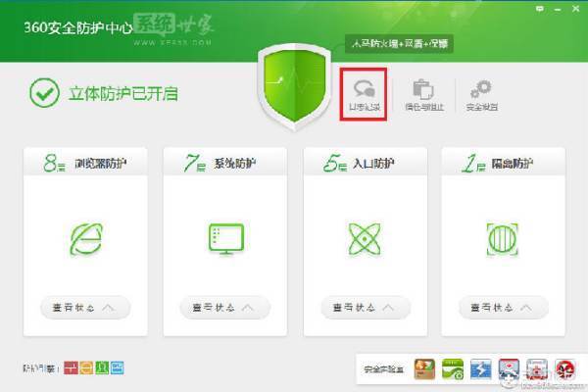Click the atom icon in 入口防护 card
The height and width of the screenshot is (392, 588).
tap(365, 239)
